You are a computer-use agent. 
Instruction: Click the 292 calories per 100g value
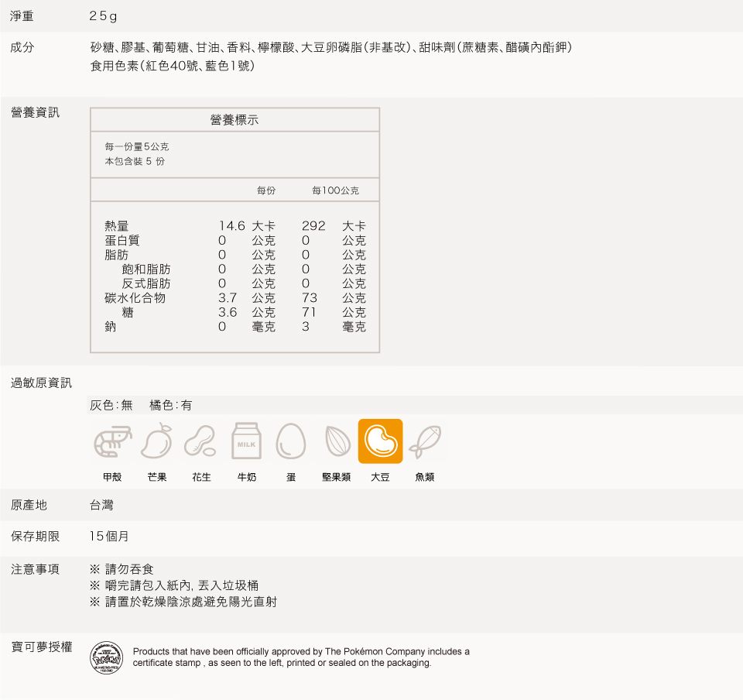[313, 225]
